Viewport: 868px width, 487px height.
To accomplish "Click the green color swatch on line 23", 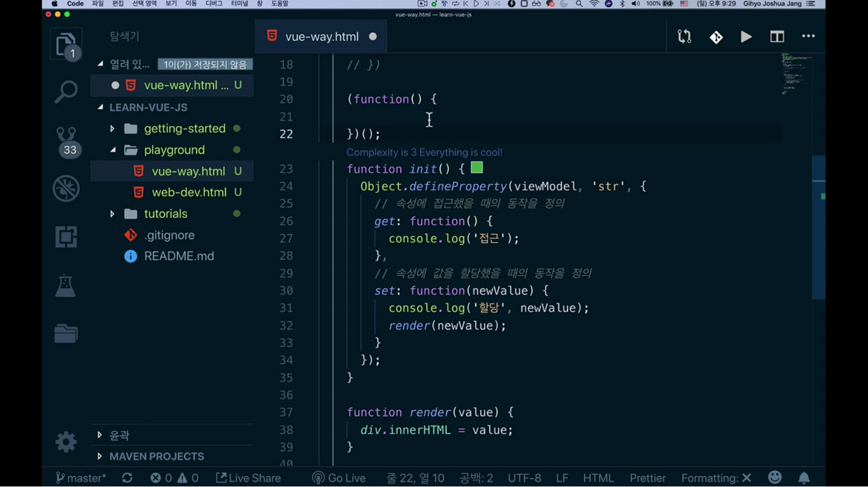I will pyautogui.click(x=477, y=168).
